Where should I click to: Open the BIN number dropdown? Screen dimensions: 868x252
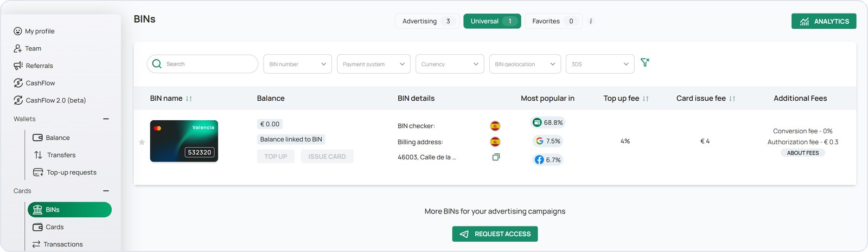(x=298, y=64)
